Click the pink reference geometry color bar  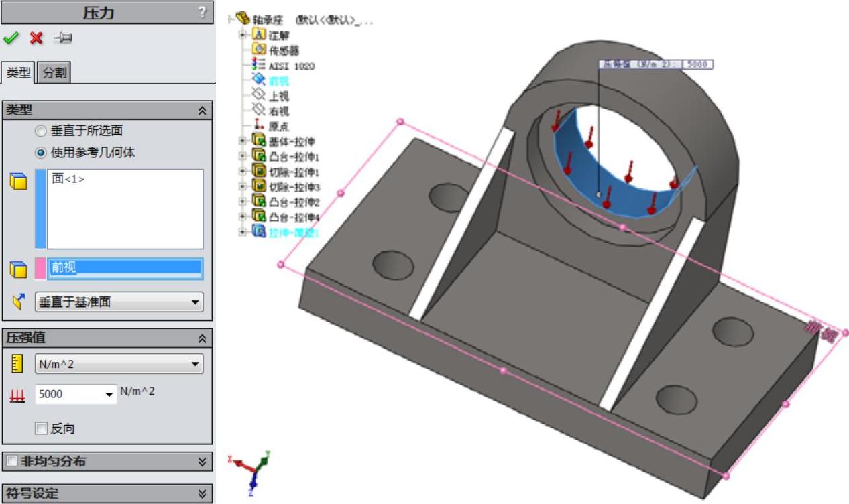pyautogui.click(x=40, y=269)
